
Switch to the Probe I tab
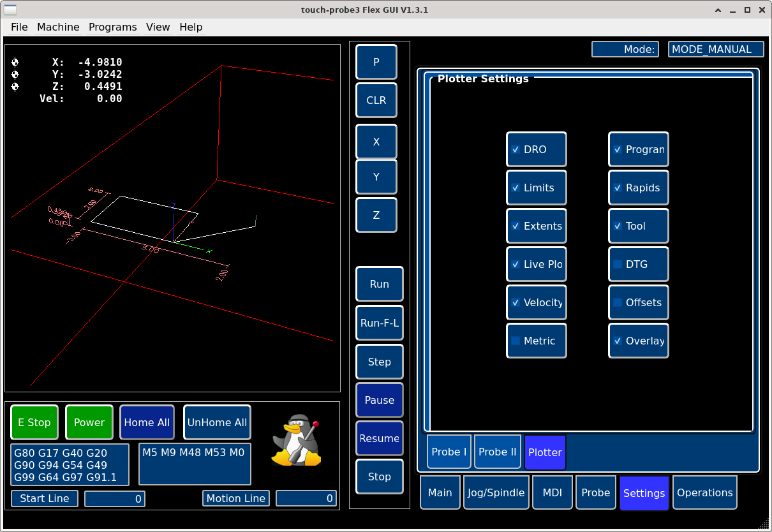[x=449, y=452]
